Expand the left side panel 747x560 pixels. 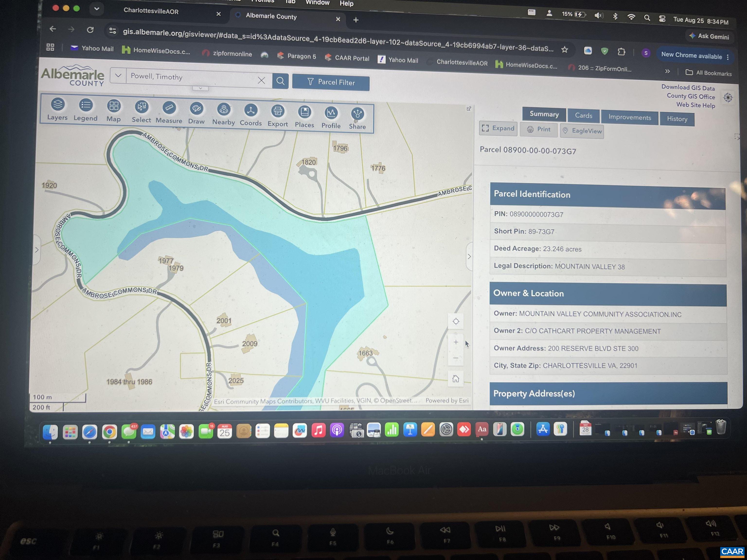(x=37, y=250)
